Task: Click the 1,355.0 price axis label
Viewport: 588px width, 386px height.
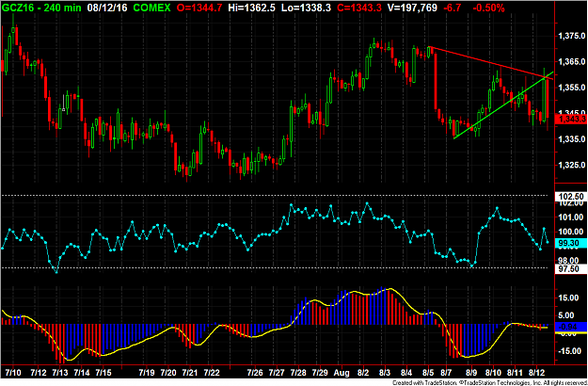Action: (571, 88)
